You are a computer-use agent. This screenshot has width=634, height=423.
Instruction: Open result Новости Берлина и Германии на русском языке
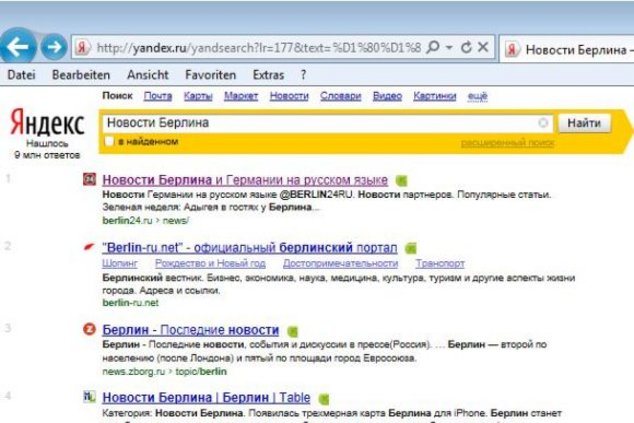[245, 180]
